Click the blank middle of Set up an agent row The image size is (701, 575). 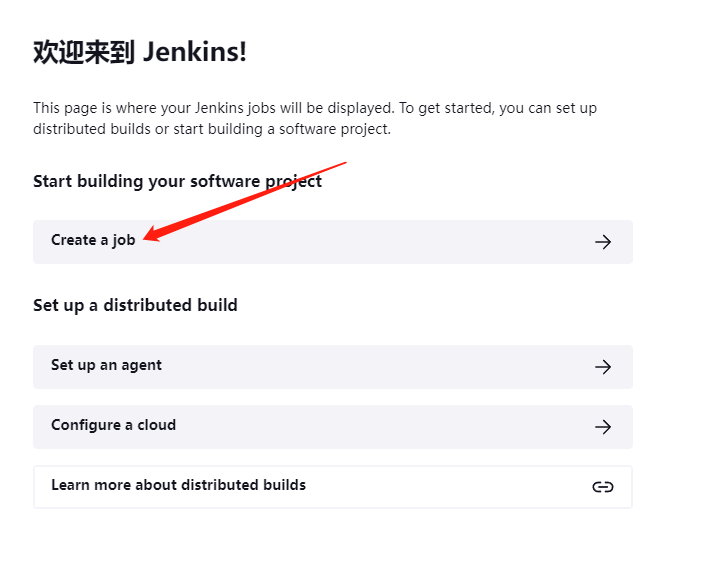pos(380,367)
